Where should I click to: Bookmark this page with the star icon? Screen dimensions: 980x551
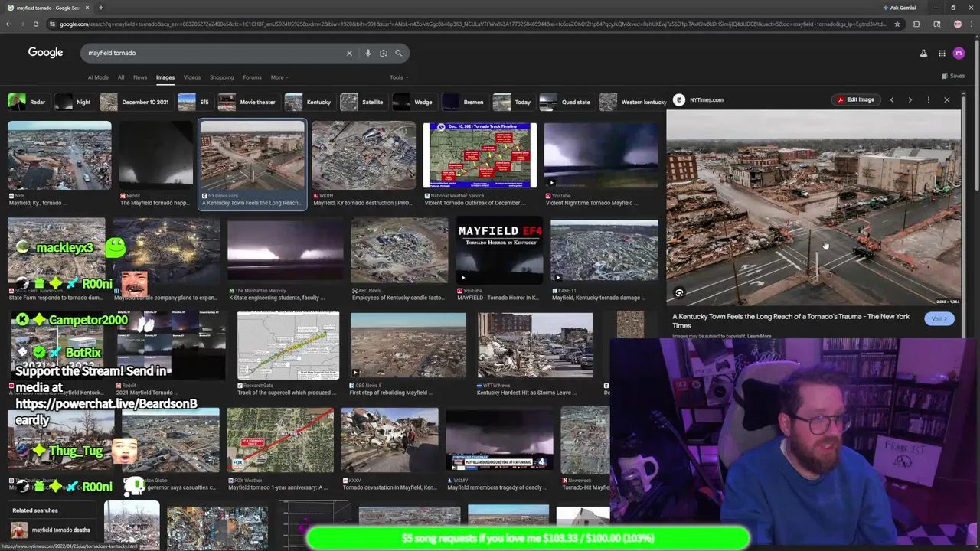897,24
